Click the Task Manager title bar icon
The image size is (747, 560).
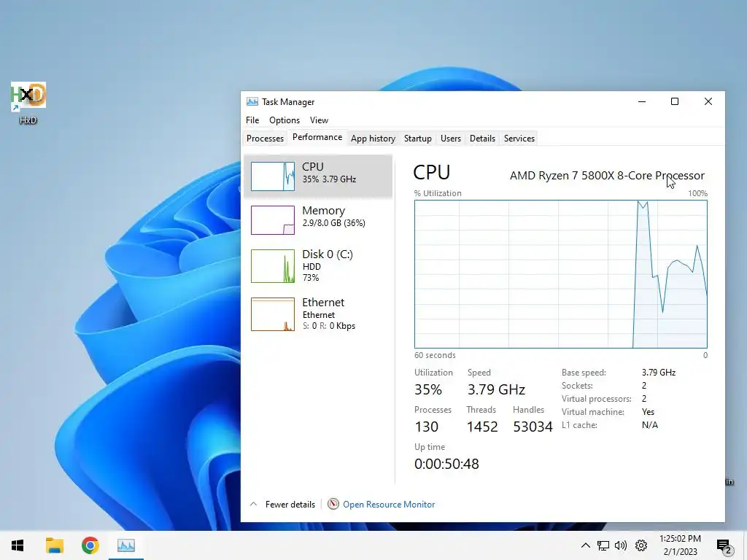click(x=252, y=101)
